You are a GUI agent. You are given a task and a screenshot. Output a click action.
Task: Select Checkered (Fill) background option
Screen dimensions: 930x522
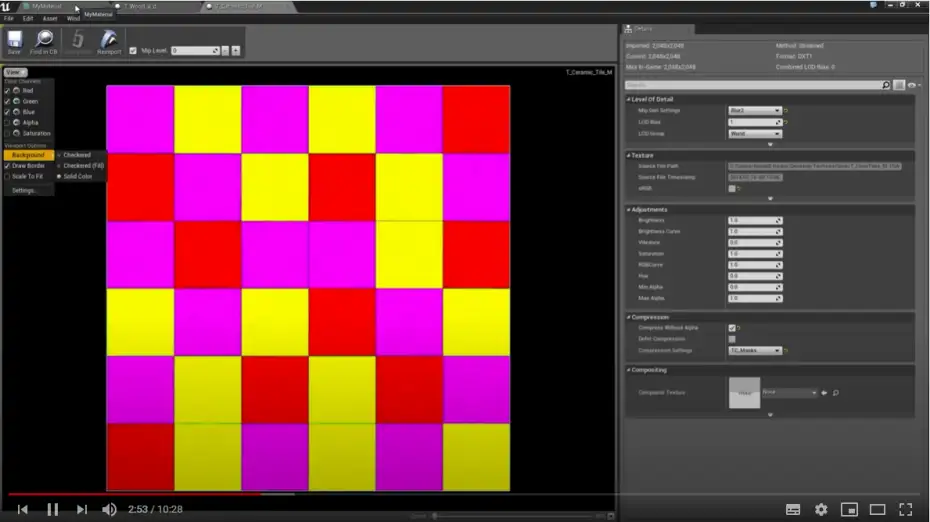point(81,166)
